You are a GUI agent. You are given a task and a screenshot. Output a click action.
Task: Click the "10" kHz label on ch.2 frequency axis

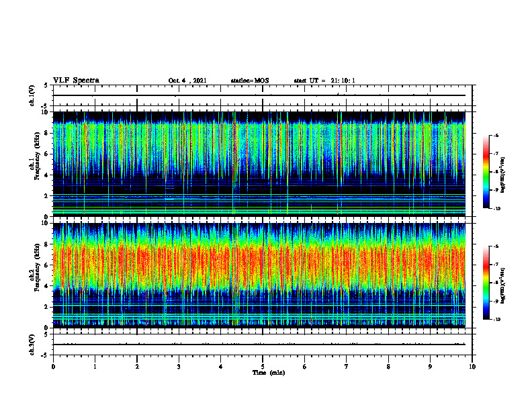pyautogui.click(x=44, y=223)
